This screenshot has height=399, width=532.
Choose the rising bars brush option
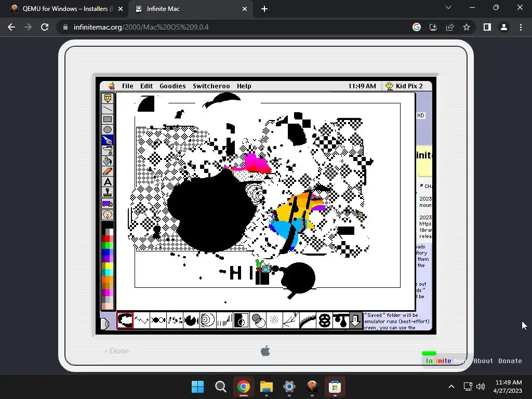click(224, 320)
